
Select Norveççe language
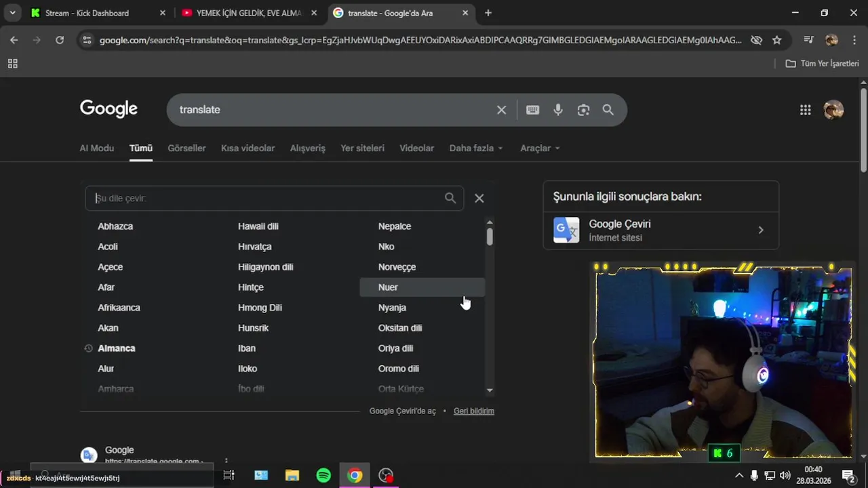coord(397,267)
